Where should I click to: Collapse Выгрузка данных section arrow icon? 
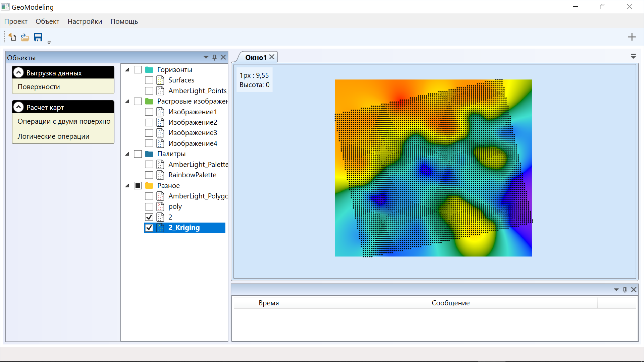(x=19, y=73)
